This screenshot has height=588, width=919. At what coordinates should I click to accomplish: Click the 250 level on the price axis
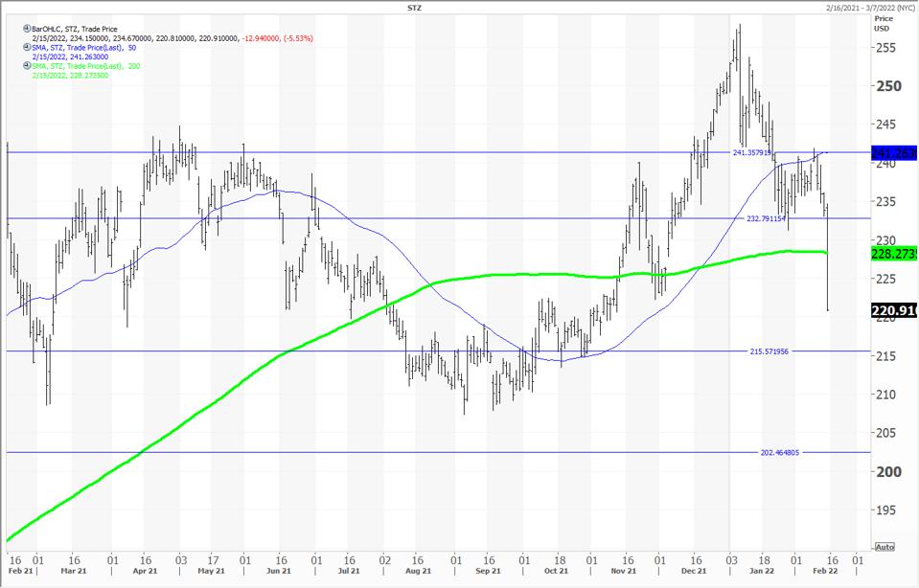point(887,86)
